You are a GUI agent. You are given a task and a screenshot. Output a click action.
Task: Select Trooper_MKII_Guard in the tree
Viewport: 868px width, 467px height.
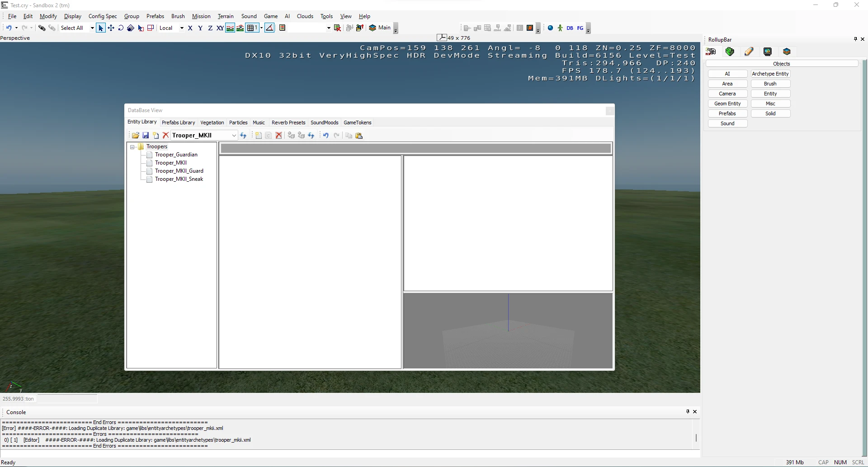[x=179, y=171]
